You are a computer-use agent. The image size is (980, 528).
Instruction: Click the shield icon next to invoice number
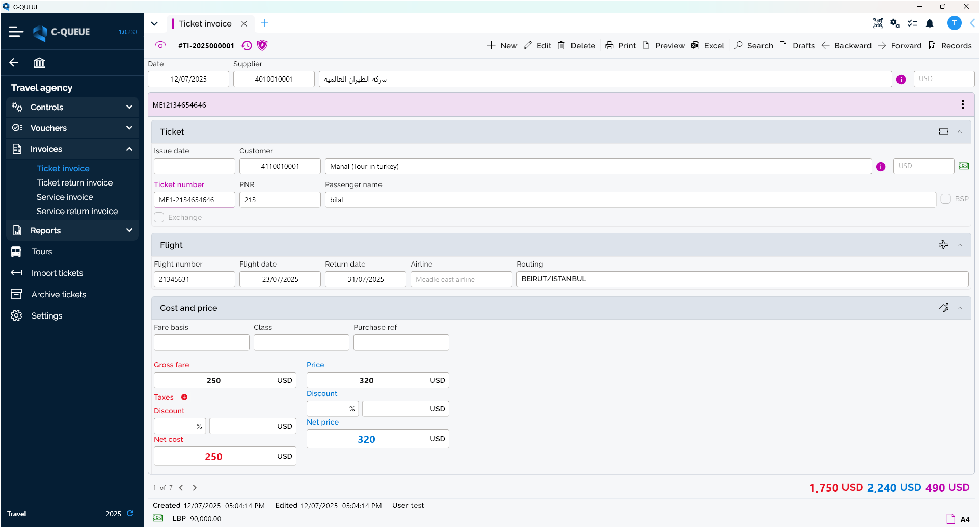click(262, 45)
